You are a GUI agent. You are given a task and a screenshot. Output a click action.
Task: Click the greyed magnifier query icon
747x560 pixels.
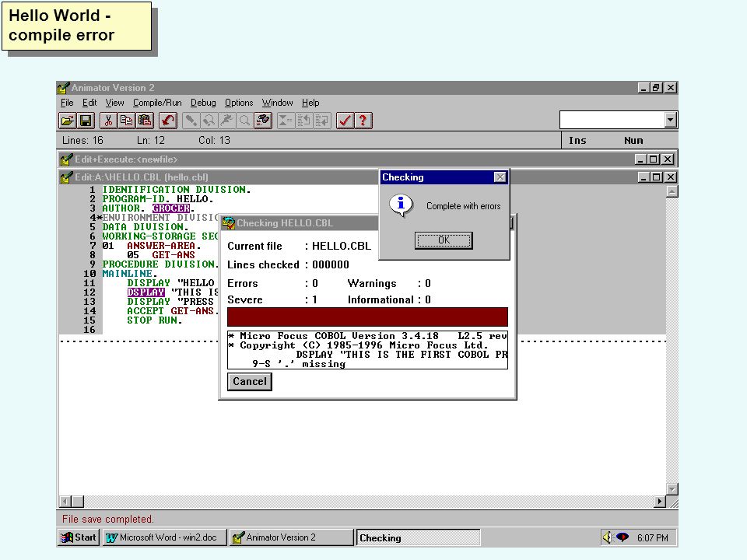245,121
